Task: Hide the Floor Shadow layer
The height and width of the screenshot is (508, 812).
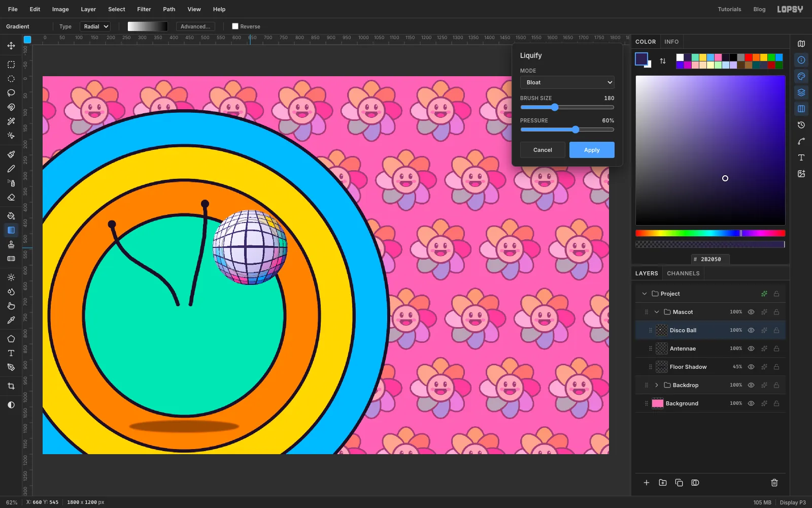Action: coord(751,367)
